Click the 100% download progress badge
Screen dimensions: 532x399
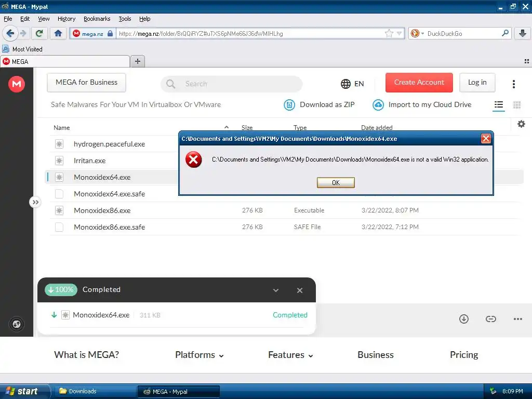point(61,289)
